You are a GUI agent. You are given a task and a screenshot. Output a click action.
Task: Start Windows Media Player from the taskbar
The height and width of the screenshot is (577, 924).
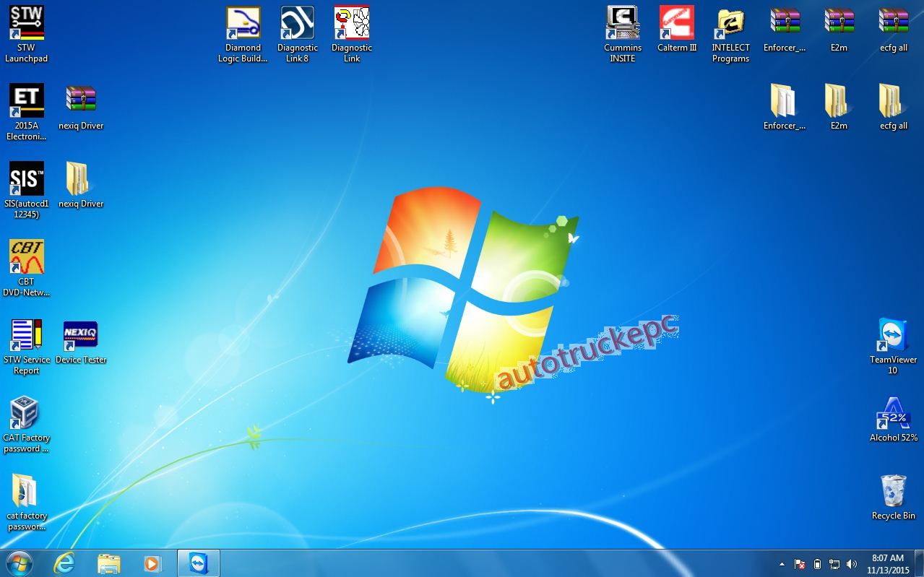point(152,563)
